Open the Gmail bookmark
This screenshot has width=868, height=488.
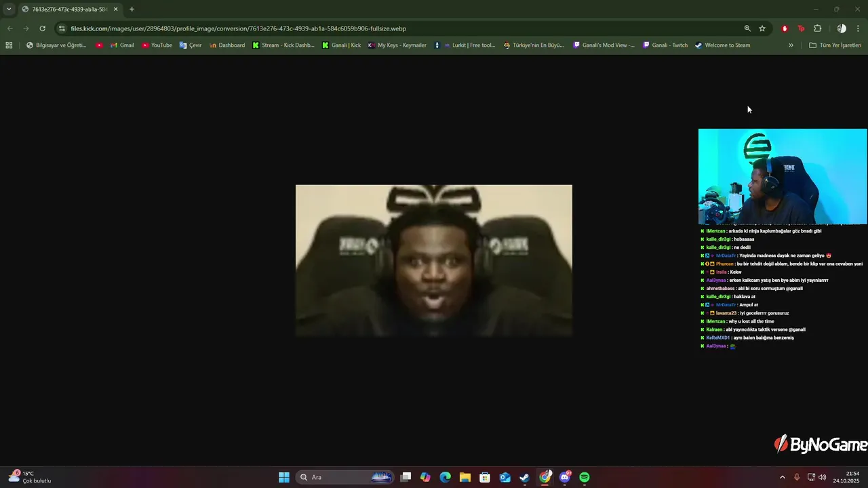pyautogui.click(x=122, y=45)
